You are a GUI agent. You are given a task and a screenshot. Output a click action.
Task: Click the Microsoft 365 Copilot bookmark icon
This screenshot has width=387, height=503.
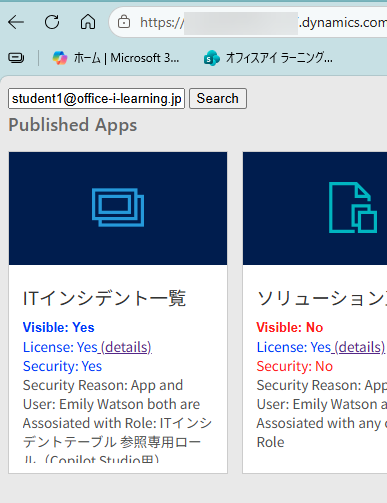60,58
